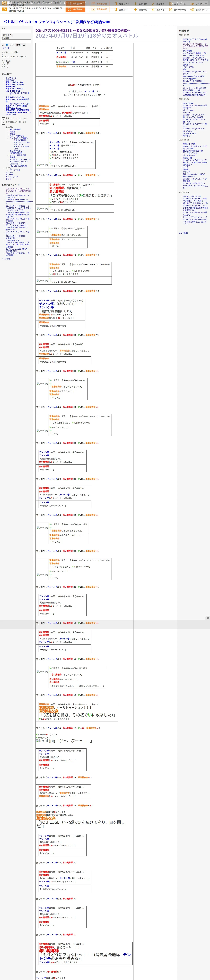
Task: Open ヒヨリ(プリンセスフォーム) link
Action: click(195, 217)
